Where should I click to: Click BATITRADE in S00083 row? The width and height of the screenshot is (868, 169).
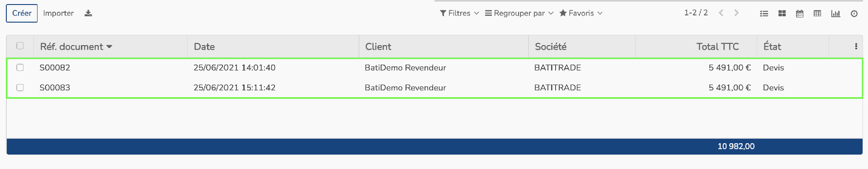click(557, 88)
